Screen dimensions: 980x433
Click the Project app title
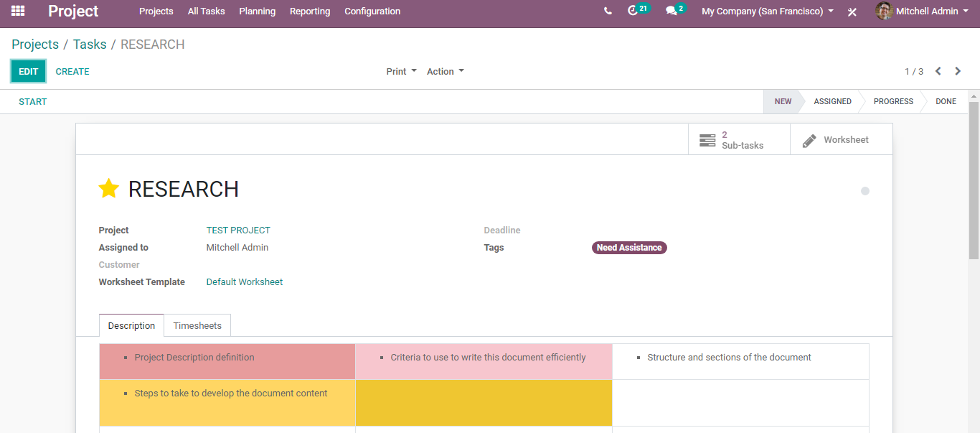[73, 11]
